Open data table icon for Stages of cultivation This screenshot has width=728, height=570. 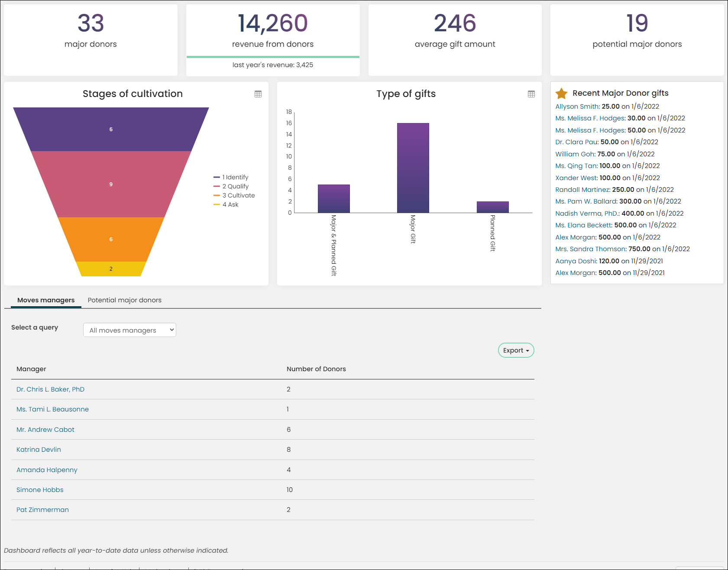[258, 94]
